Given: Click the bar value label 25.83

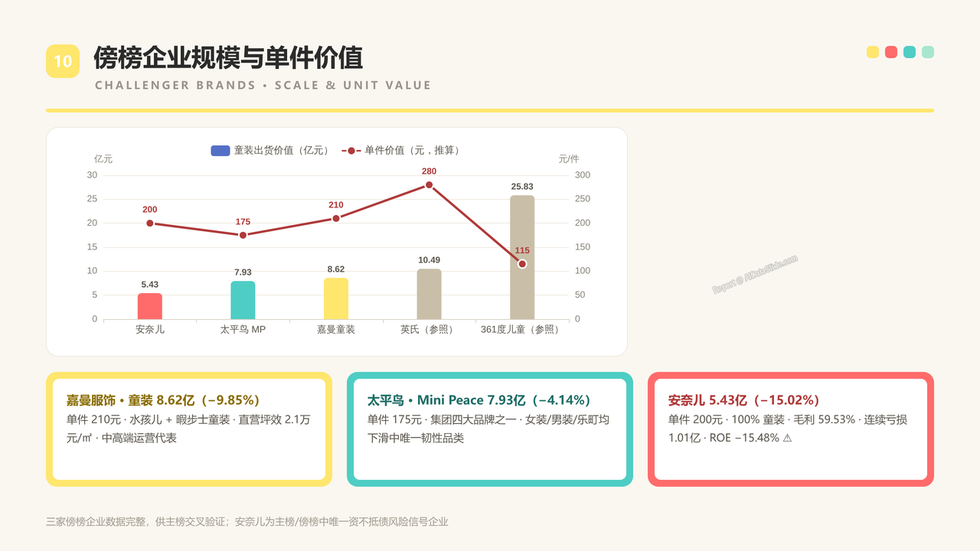Looking at the screenshot, I should [522, 187].
